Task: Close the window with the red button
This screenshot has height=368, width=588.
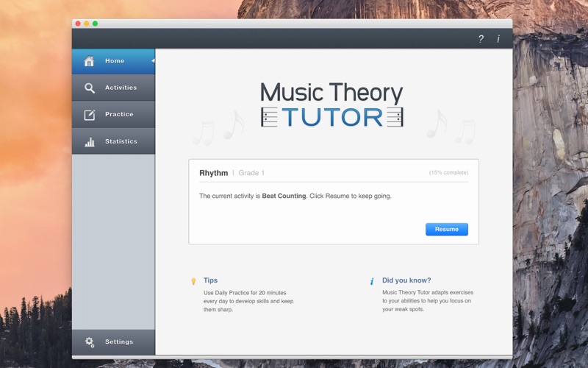Action: (x=78, y=24)
